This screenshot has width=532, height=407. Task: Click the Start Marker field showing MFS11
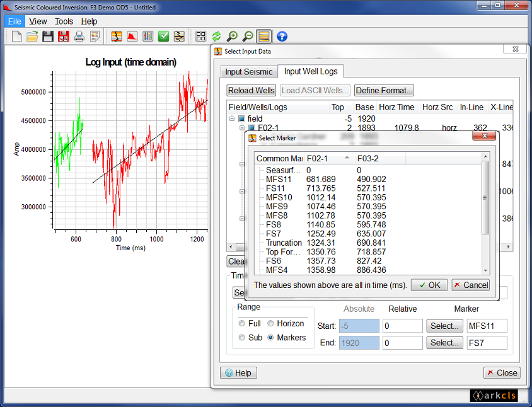(487, 326)
